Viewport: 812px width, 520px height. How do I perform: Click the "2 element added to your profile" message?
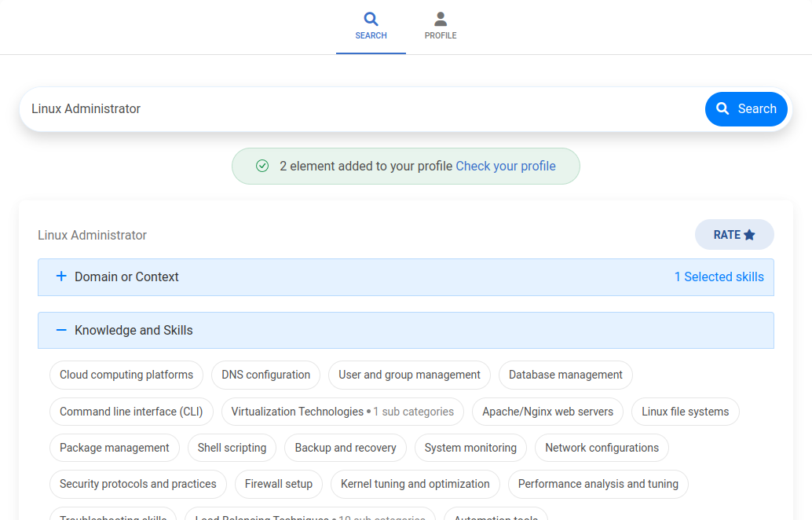[366, 167]
